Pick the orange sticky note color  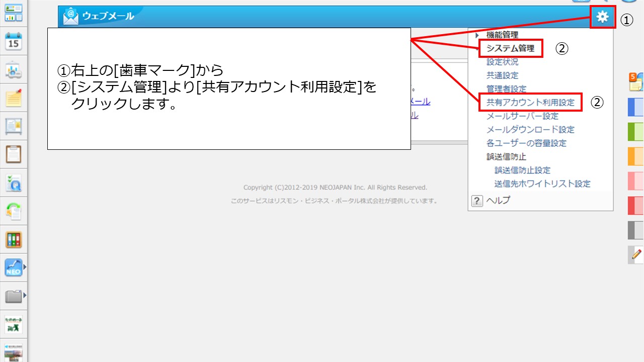click(636, 156)
